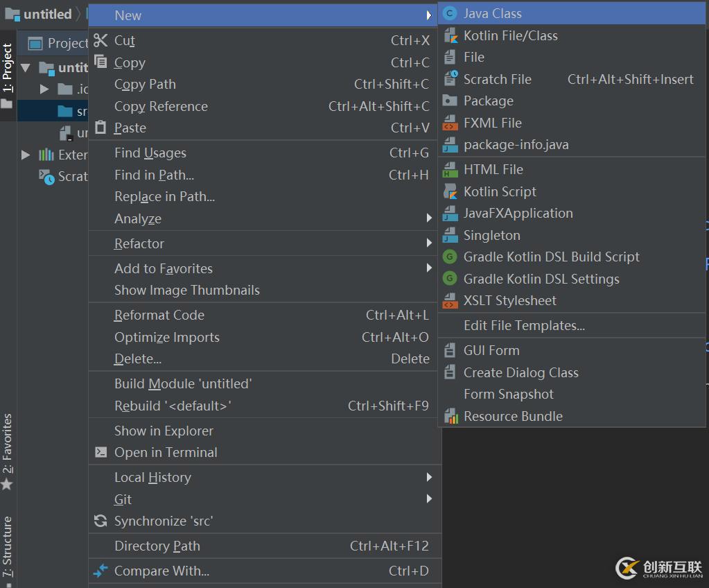
Task: Choose Rebuild '<default>' entry
Action: (x=265, y=406)
